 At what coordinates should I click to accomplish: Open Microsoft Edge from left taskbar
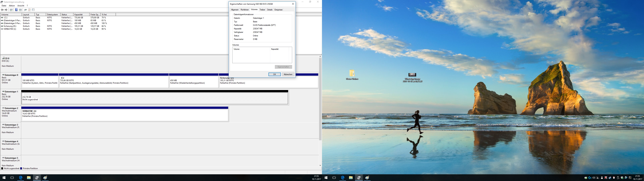tap(21, 178)
